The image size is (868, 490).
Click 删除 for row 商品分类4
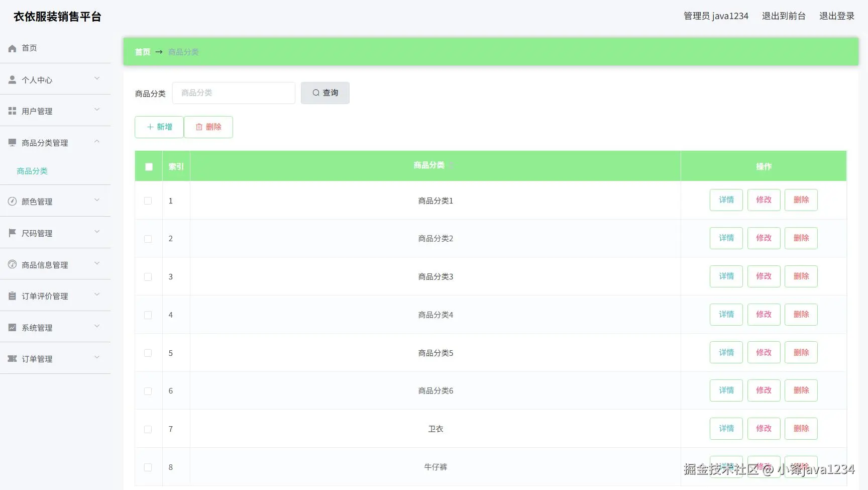(x=801, y=315)
